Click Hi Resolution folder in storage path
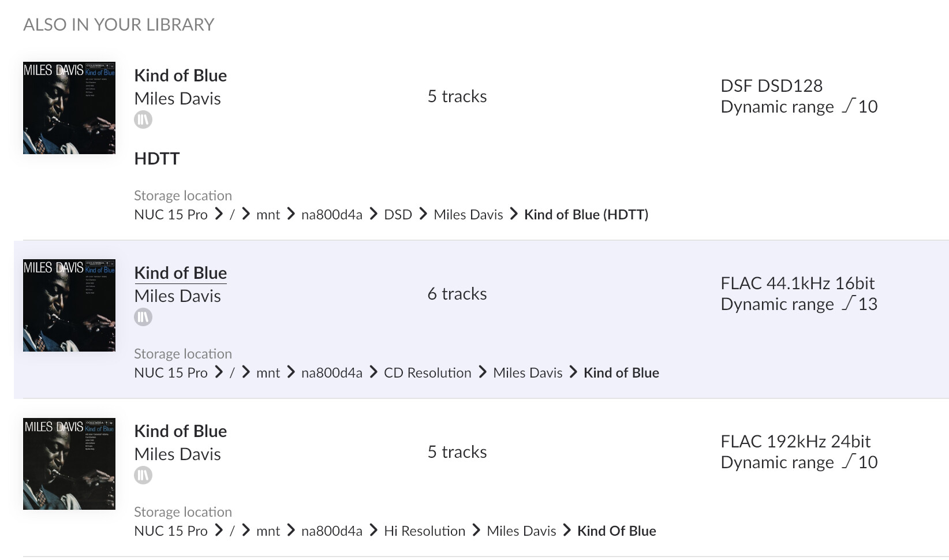 424,531
